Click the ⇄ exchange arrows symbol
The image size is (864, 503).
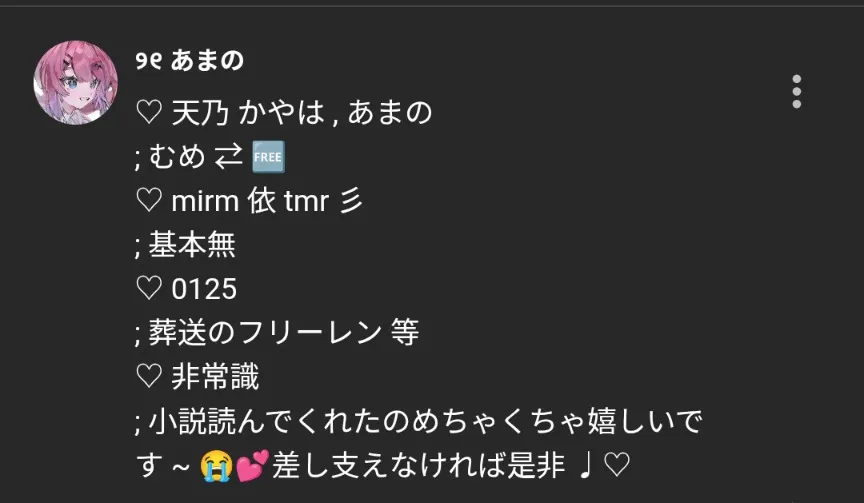[x=228, y=157]
